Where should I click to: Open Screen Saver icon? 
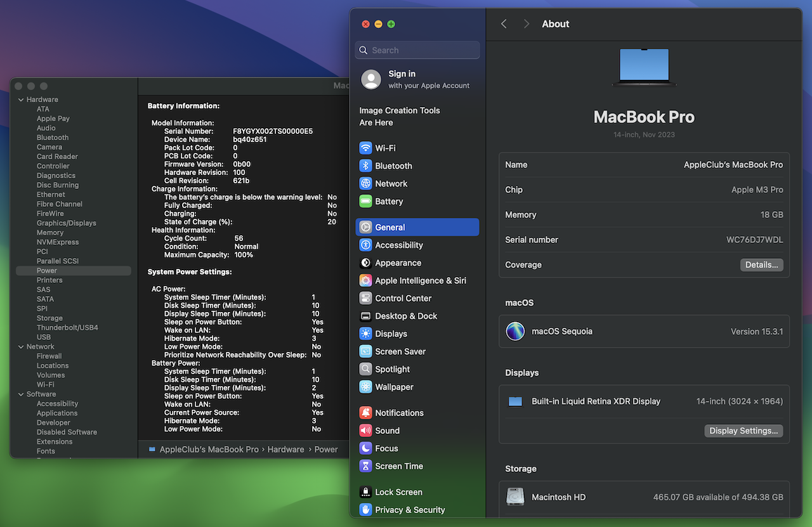point(365,351)
